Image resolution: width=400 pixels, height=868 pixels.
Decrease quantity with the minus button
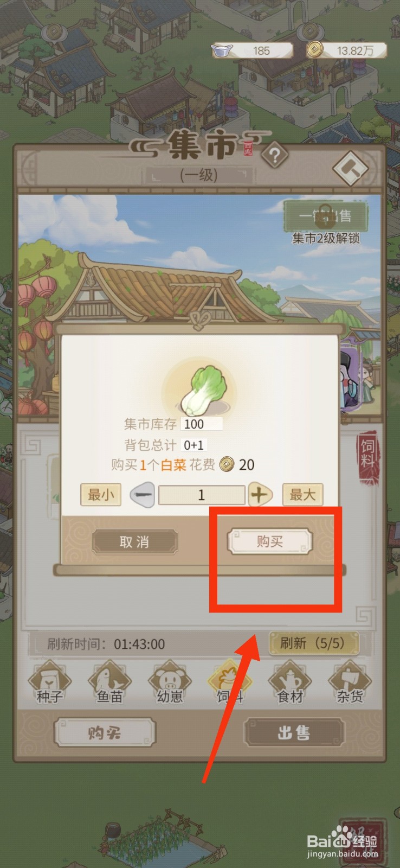[143, 495]
